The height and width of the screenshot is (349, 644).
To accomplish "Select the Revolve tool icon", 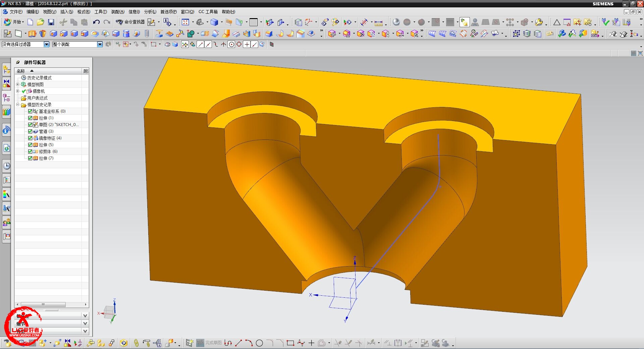I will pyautogui.click(x=43, y=34).
